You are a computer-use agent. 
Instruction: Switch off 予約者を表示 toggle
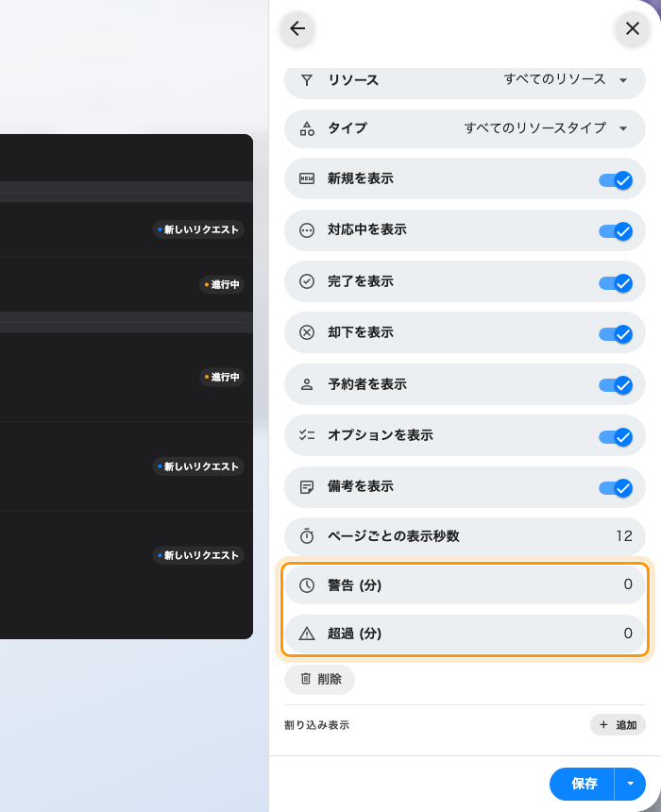pos(616,385)
